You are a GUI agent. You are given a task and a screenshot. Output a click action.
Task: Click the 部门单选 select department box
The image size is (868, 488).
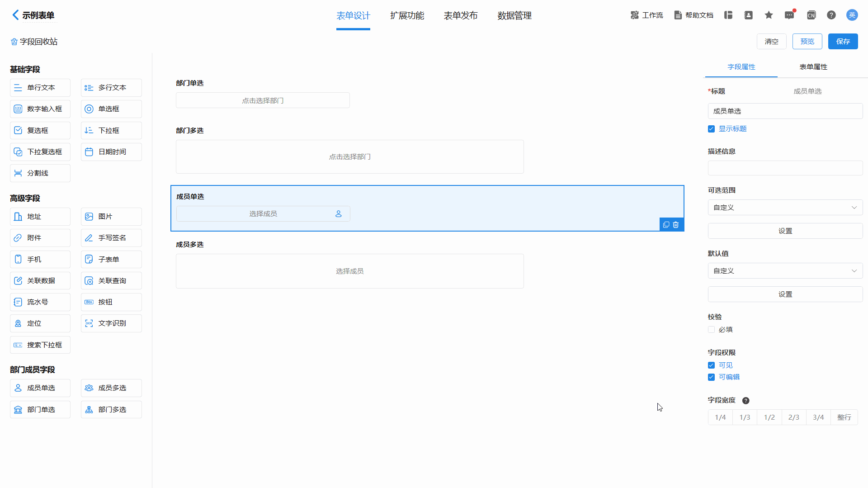[263, 100]
